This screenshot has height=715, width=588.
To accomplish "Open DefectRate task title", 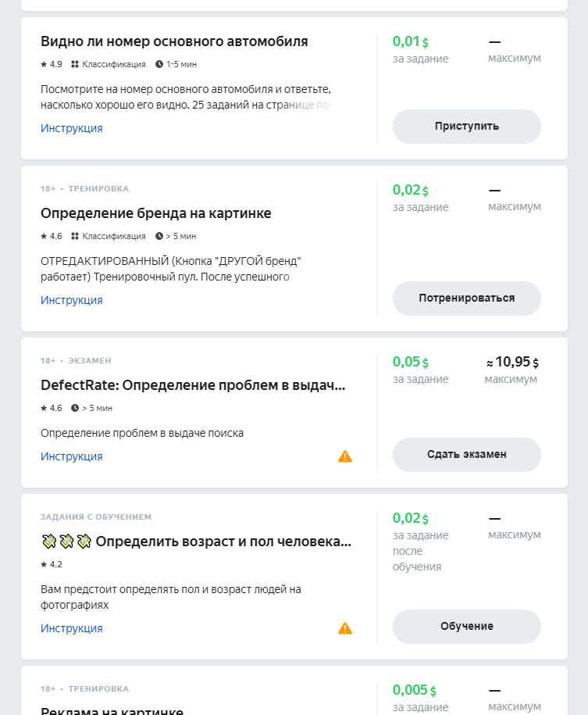I will pos(193,385).
